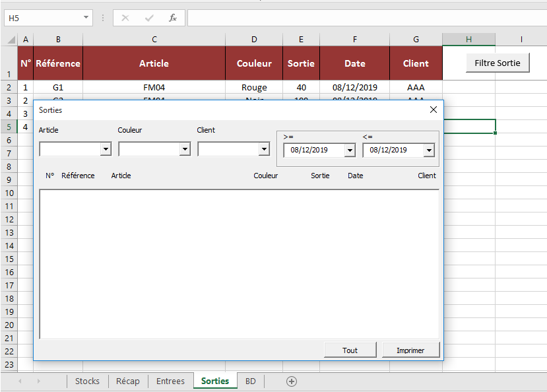Screen dimensions: 547x392
Task: Click the Tout button
Action: click(350, 350)
